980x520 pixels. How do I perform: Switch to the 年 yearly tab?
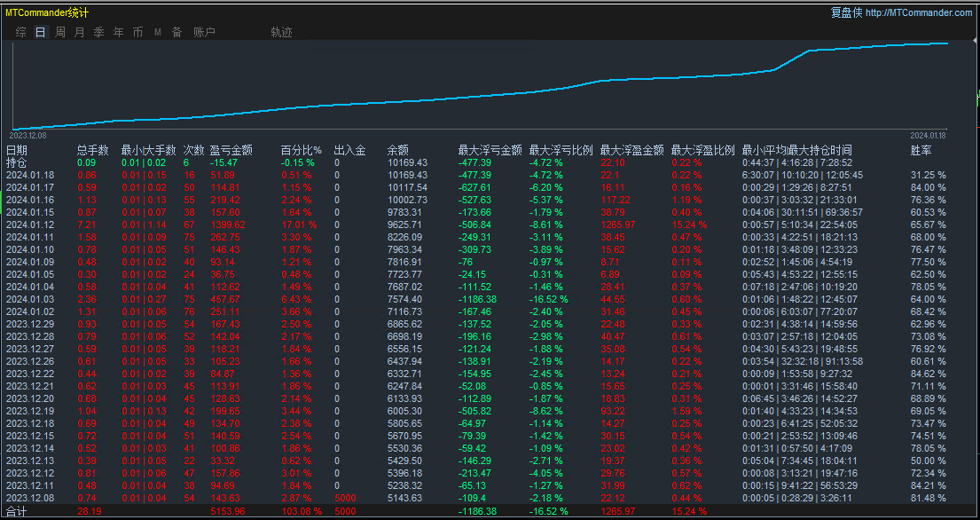point(118,32)
